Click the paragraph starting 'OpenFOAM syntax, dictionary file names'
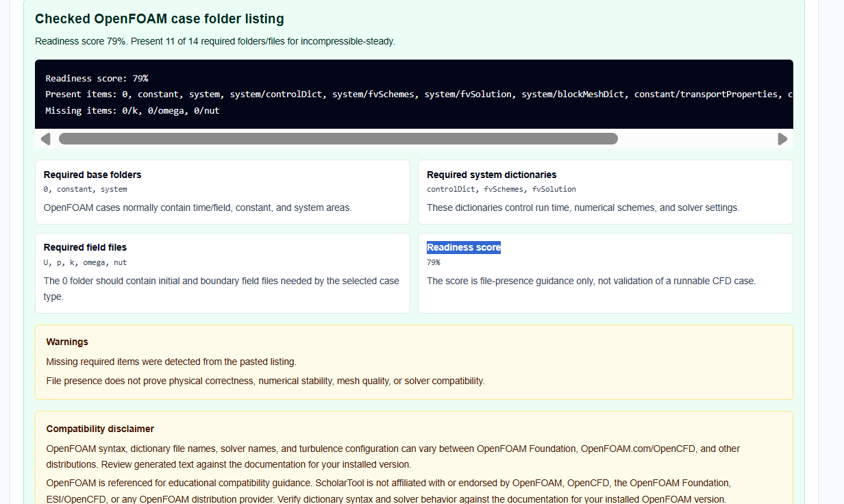Viewport: 844px width, 504px height. pyautogui.click(x=393, y=455)
